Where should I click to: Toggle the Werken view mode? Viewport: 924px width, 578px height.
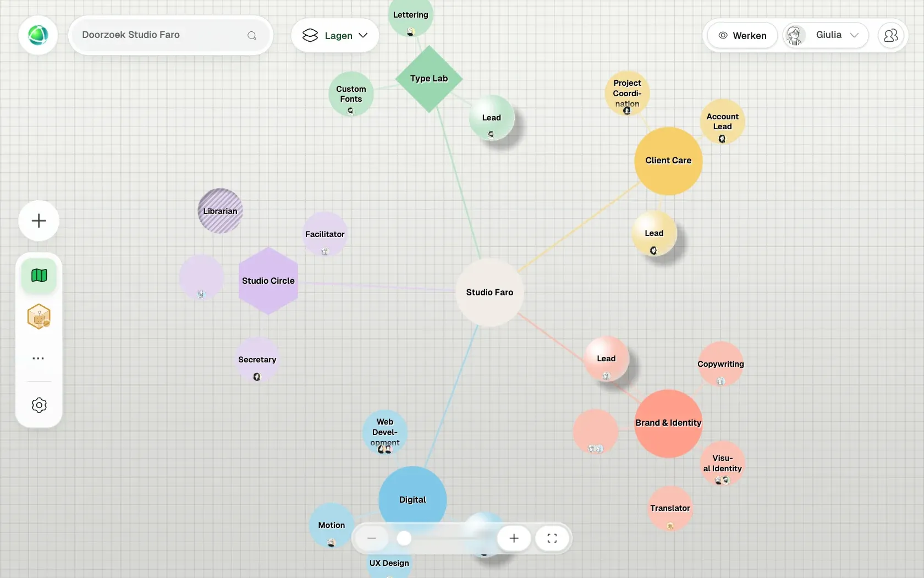point(742,35)
